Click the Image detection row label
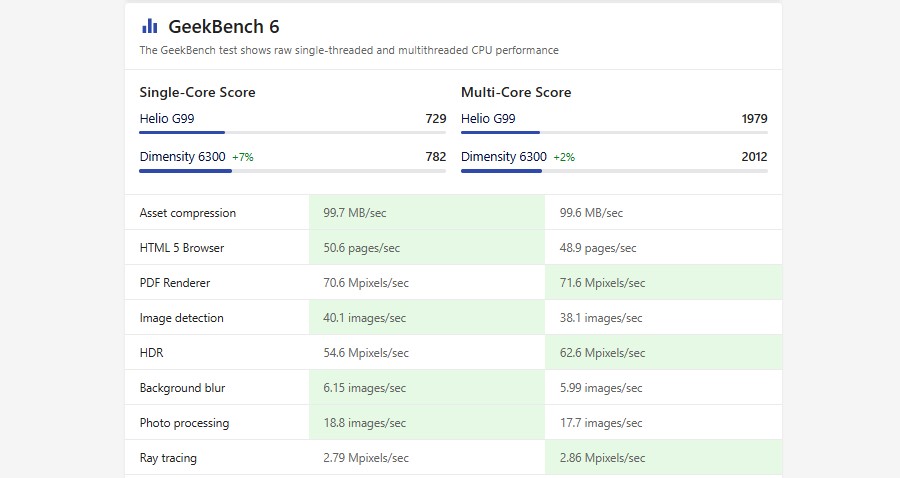The image size is (900, 478). pyautogui.click(x=182, y=318)
